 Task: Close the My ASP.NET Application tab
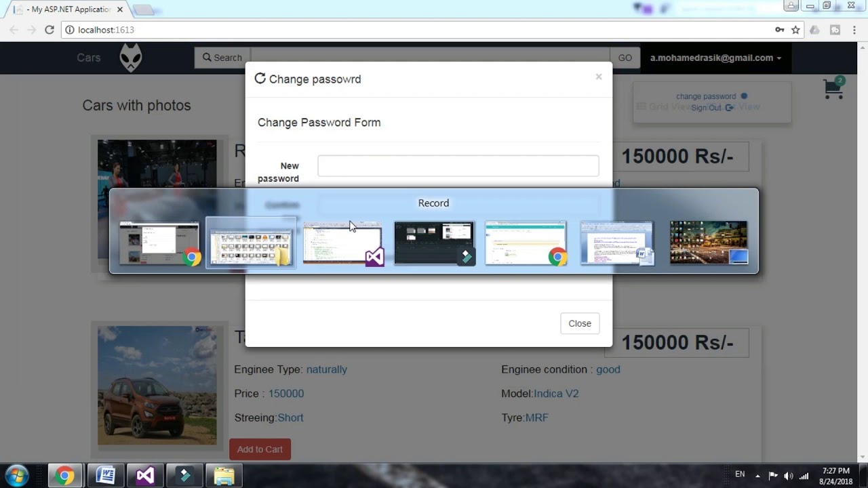[x=119, y=9]
